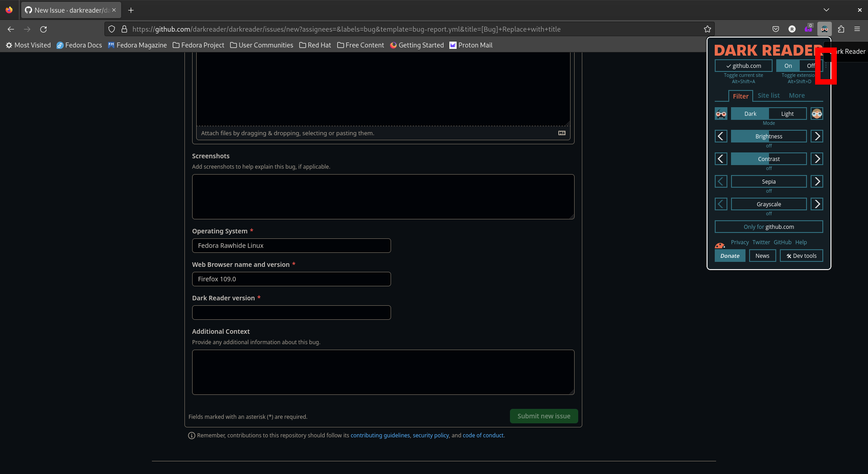The image size is (868, 474).
Task: Click the tracking protection shield icon
Action: 111,29
